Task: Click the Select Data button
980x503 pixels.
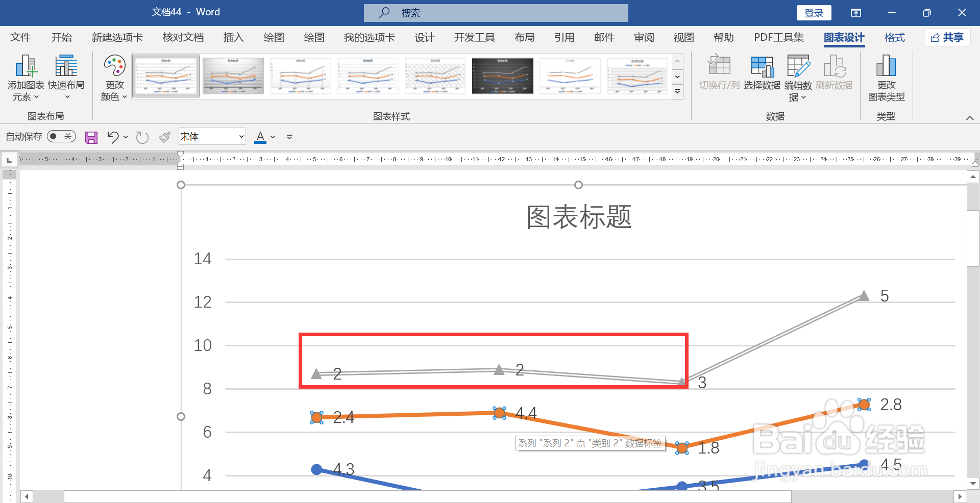Action: 762,73
